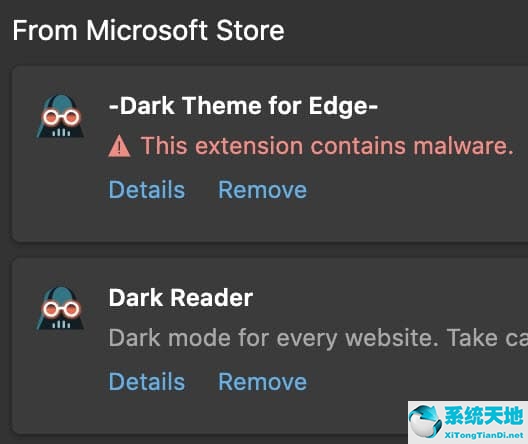Click the -Dark Theme for Edge- extension icon
The image size is (528, 444).
tap(60, 116)
